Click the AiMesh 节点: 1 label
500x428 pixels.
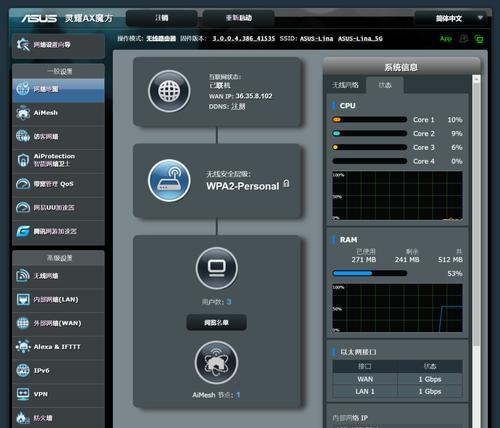coord(216,395)
